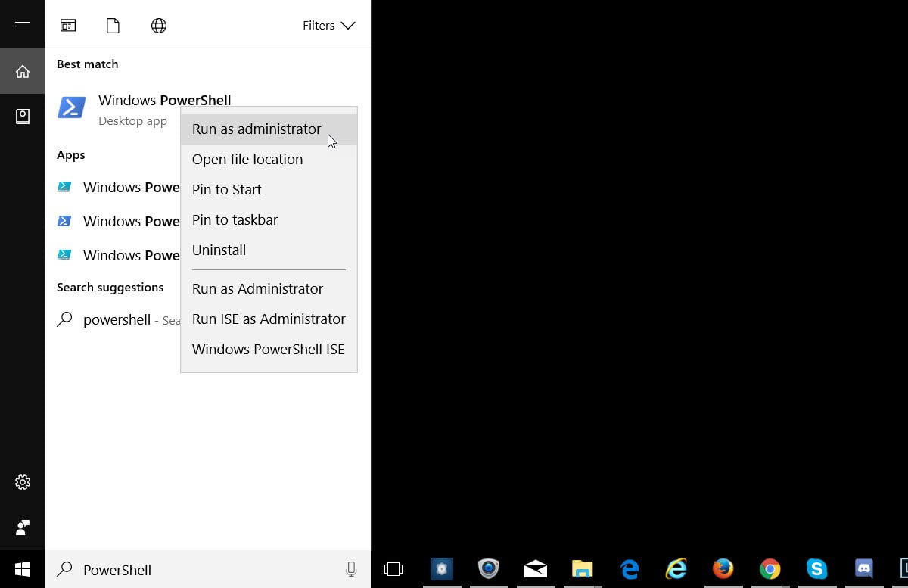The height and width of the screenshot is (588, 908).
Task: Select the Home sidebar icon
Action: (x=23, y=71)
